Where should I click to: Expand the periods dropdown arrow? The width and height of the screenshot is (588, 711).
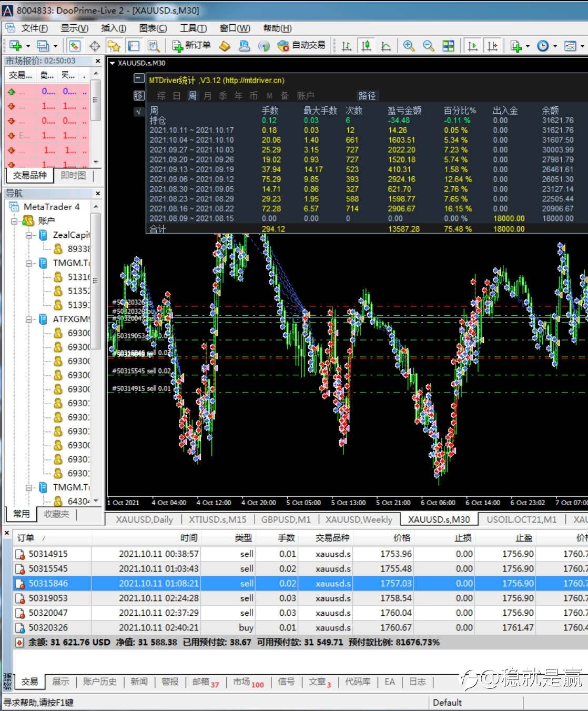tap(555, 46)
